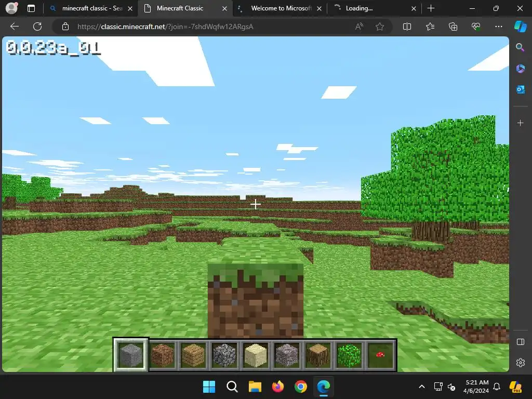Screen dimensions: 532x399
Task: Open a new browser tab
Action: pos(431,8)
